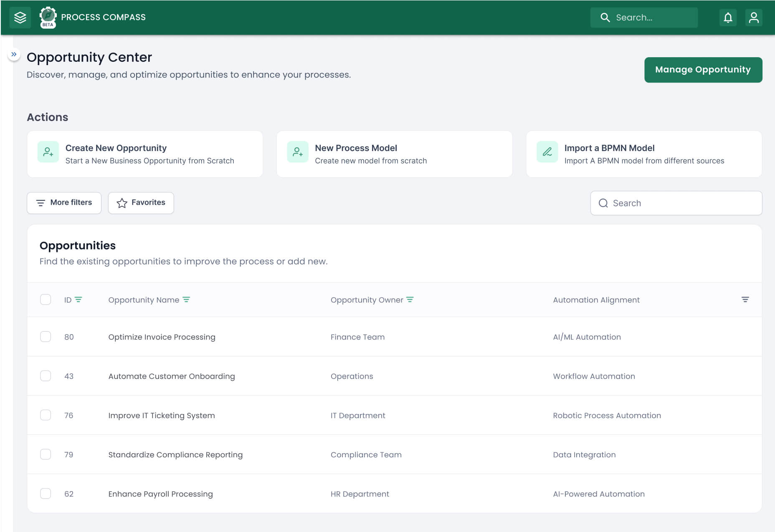Image resolution: width=775 pixels, height=532 pixels.
Task: Select the checkbox for Enhance Payroll Processing
Action: (46, 494)
